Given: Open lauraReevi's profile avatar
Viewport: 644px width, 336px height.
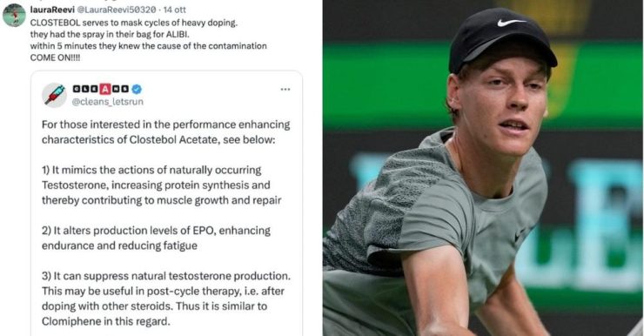Looking at the screenshot, I should tap(14, 16).
